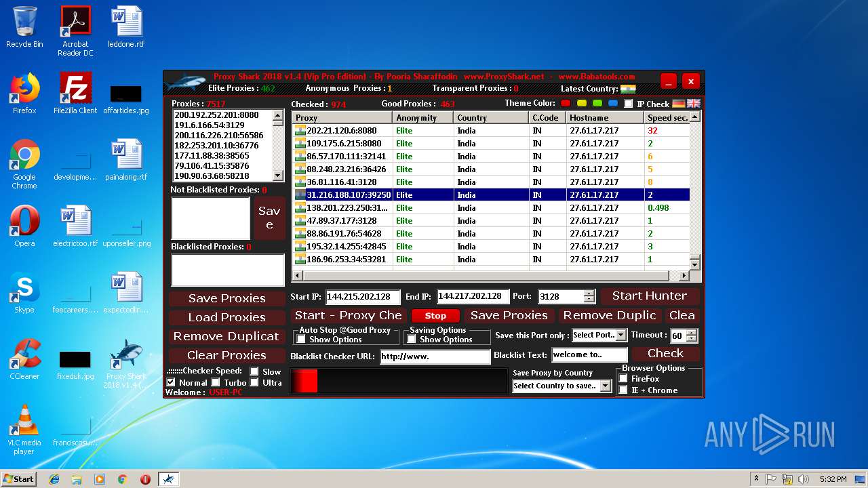The height and width of the screenshot is (488, 868).
Task: Enable Turbo checker speed
Action: coord(216,382)
